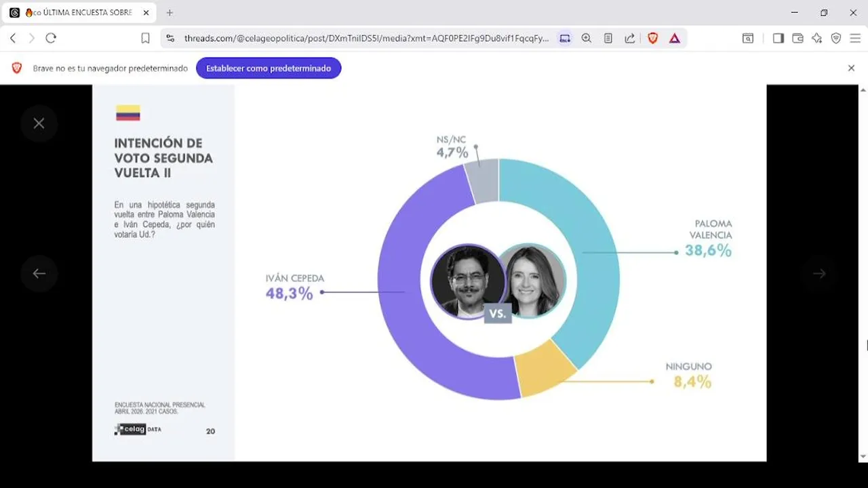Open site settings icon in address bar
Screen dimensions: 868x488
(170, 39)
